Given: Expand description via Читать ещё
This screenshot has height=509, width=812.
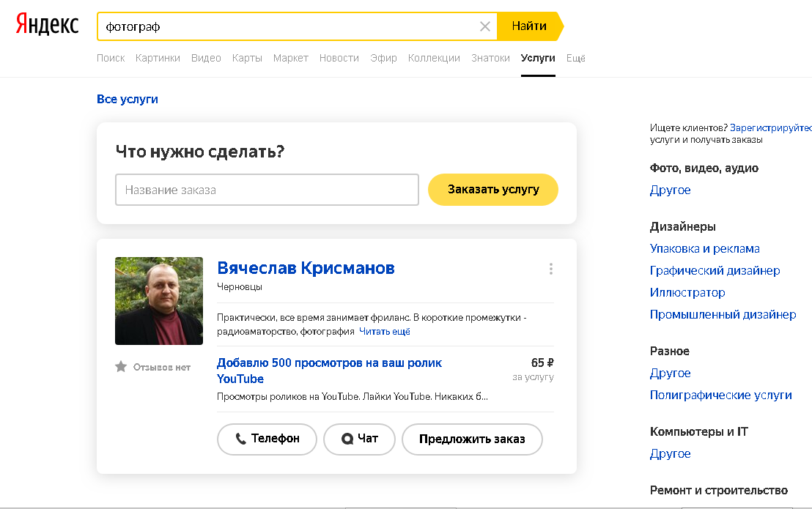Looking at the screenshot, I should pos(384,332).
